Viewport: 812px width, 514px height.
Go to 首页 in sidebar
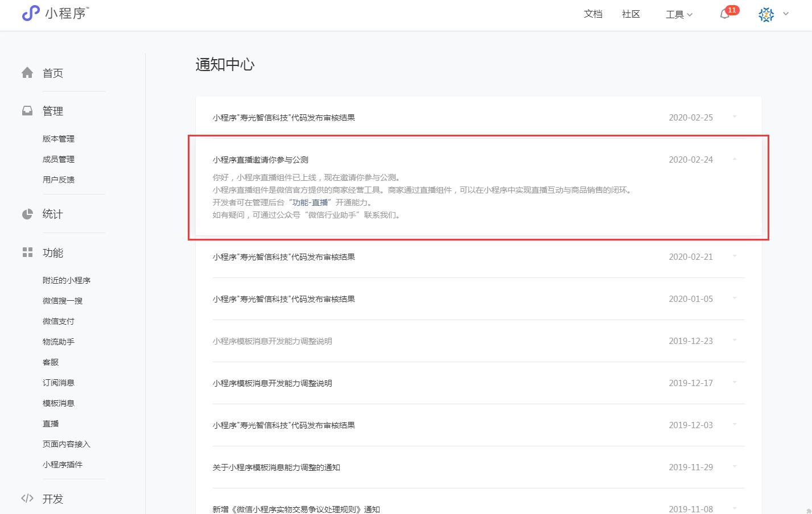point(53,73)
